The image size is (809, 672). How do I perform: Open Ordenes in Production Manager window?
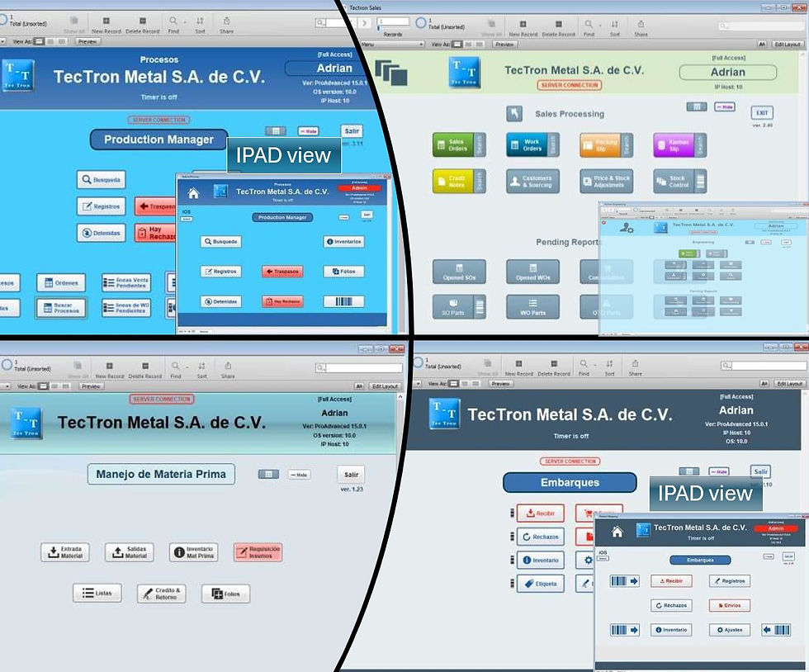coord(61,283)
